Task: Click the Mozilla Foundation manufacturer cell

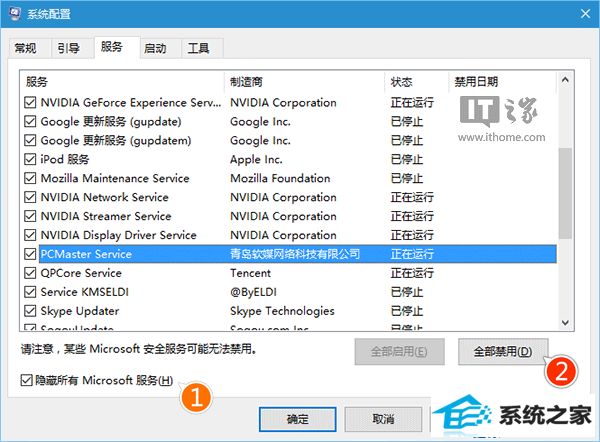Action: (280, 178)
